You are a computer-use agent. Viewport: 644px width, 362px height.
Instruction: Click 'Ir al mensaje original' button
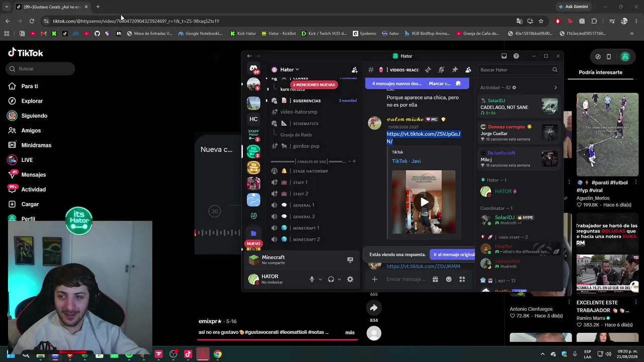pos(454,254)
